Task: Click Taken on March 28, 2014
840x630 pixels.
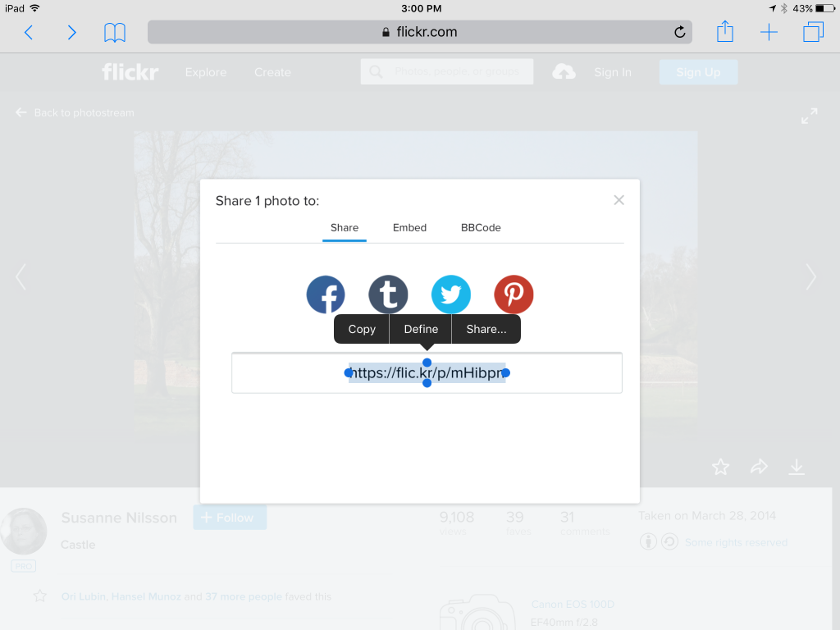Action: click(706, 515)
